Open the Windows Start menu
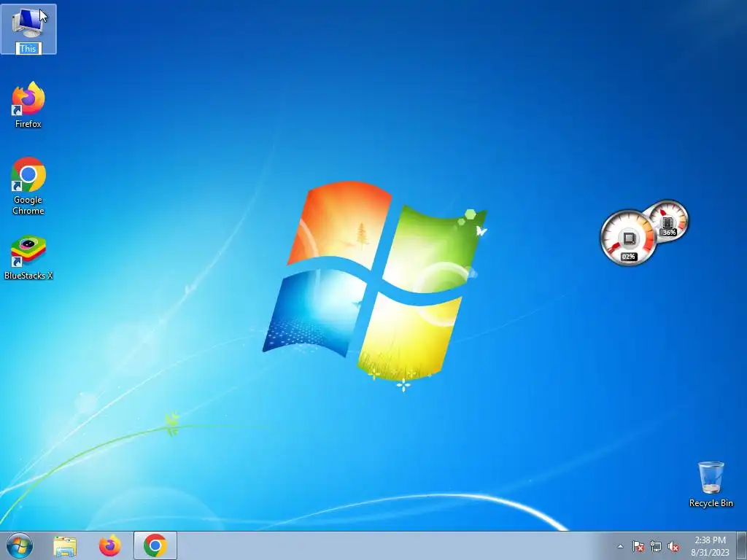 [20, 545]
